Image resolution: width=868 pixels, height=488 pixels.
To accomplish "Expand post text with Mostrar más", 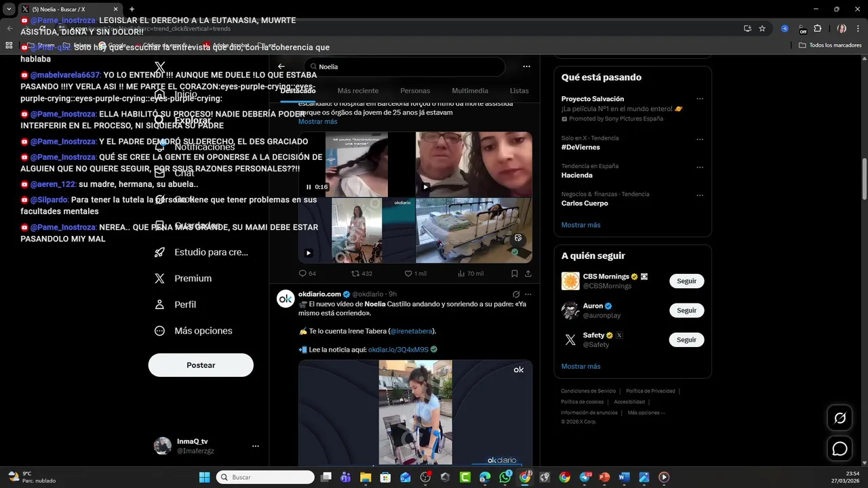I will 317,121.
